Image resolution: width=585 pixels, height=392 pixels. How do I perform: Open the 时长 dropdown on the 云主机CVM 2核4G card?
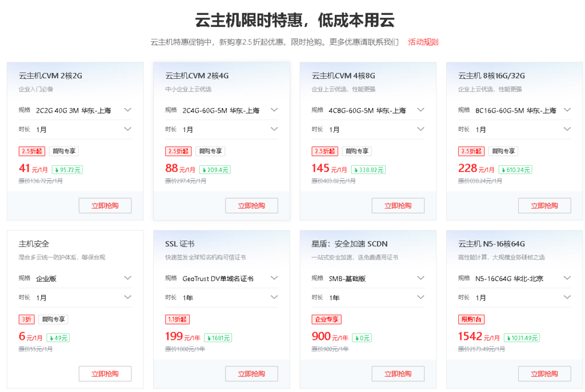click(222, 129)
